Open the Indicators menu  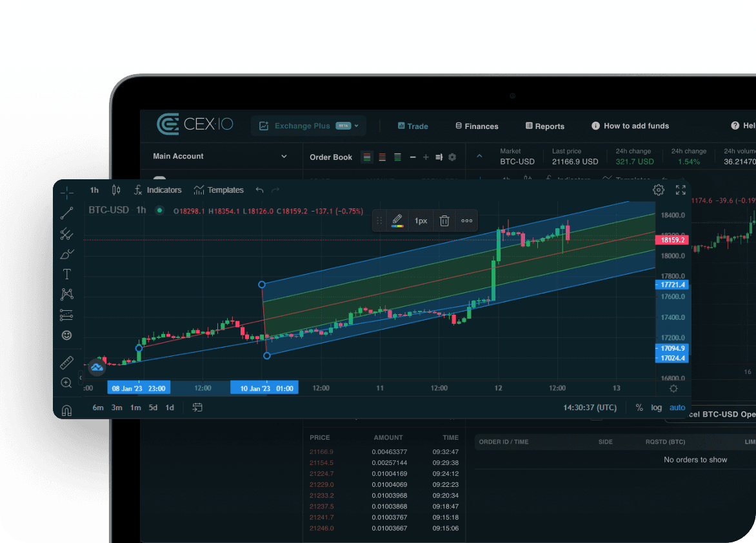point(158,190)
